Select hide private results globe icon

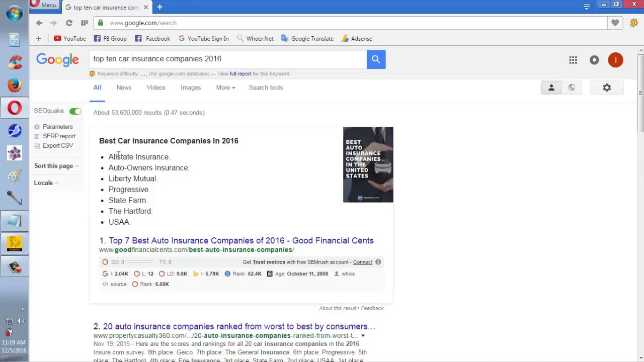point(572,87)
